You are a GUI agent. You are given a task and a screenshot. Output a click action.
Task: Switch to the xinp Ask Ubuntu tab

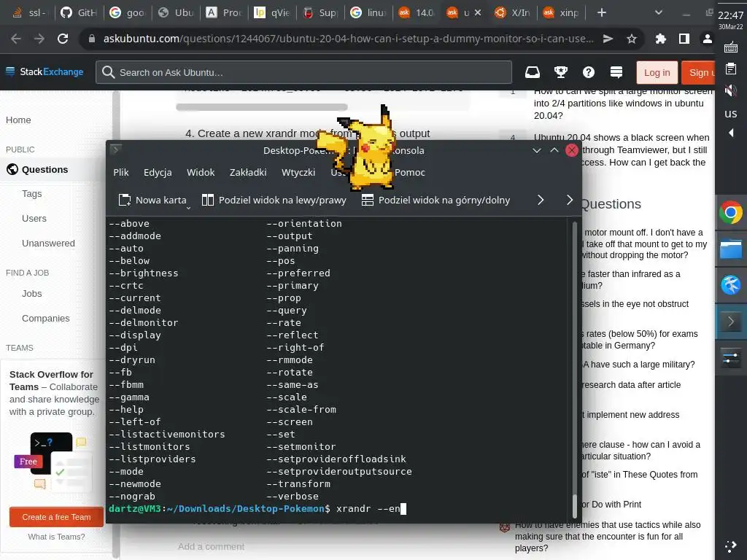pos(561,13)
